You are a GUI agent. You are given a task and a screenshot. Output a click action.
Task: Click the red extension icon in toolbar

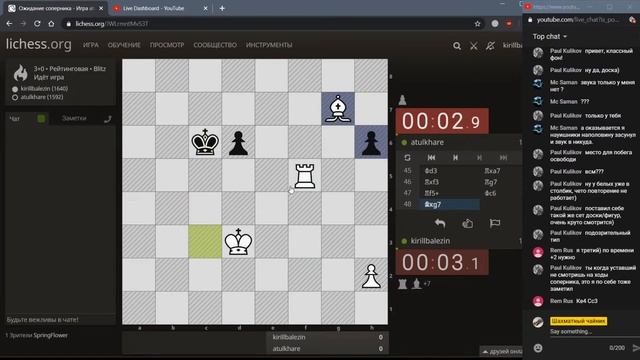tap(509, 24)
